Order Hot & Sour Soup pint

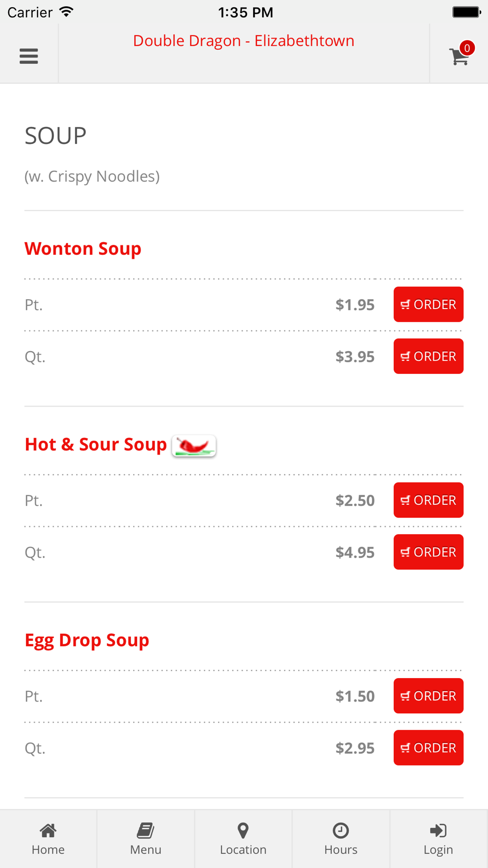click(x=428, y=500)
